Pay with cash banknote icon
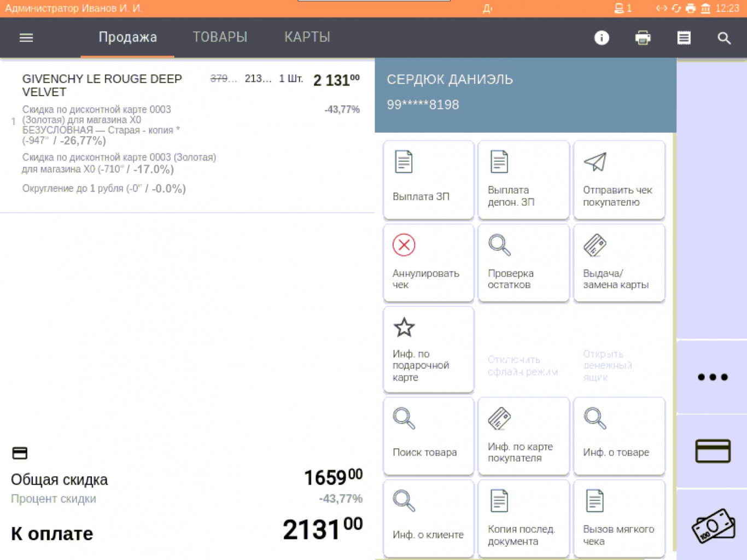Image resolution: width=747 pixels, height=560 pixels. click(712, 525)
